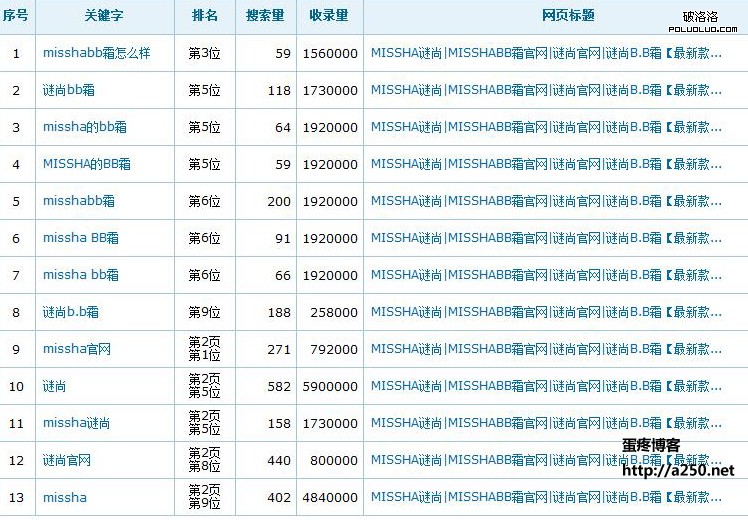Image resolution: width=748 pixels, height=520 pixels.
Task: Click the page title link for 谜尚b.b霜 row
Action: click(546, 312)
